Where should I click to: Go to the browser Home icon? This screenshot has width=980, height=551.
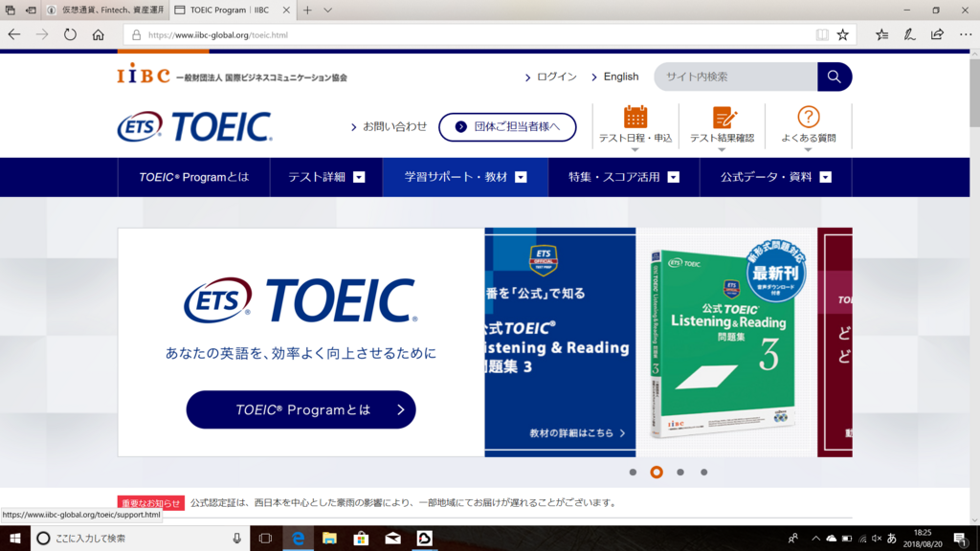click(x=99, y=35)
